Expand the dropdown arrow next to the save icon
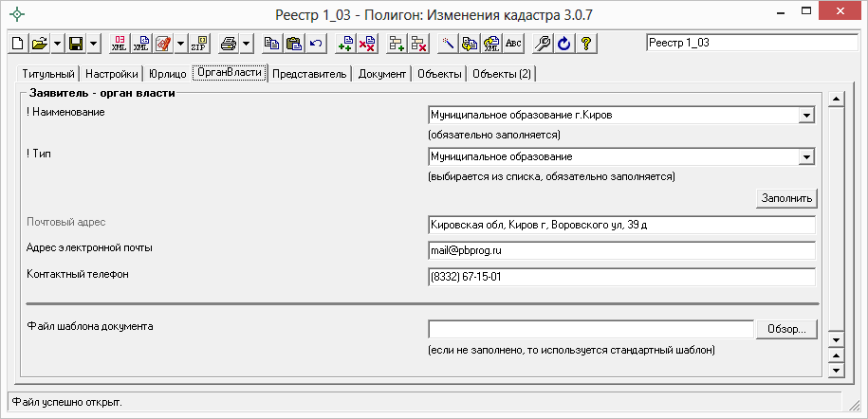 point(94,44)
